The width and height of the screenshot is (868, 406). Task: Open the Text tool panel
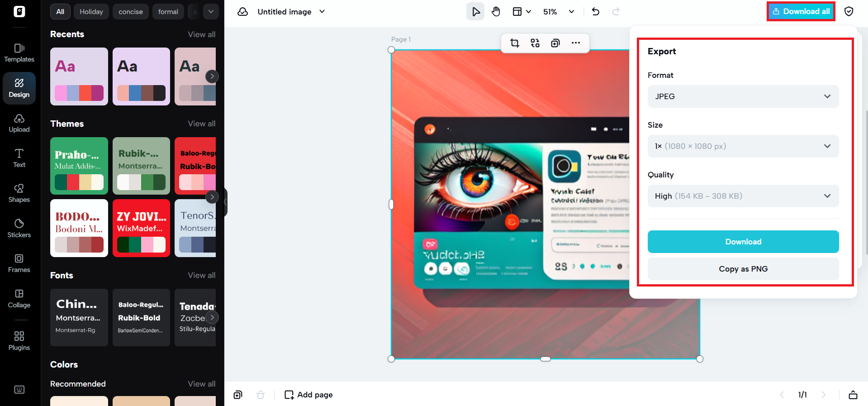coord(19,158)
